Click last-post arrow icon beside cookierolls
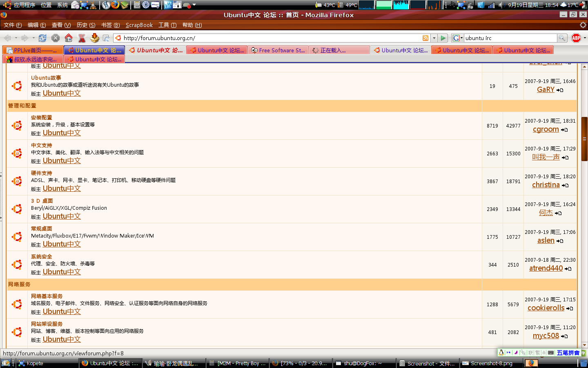 [x=570, y=308]
